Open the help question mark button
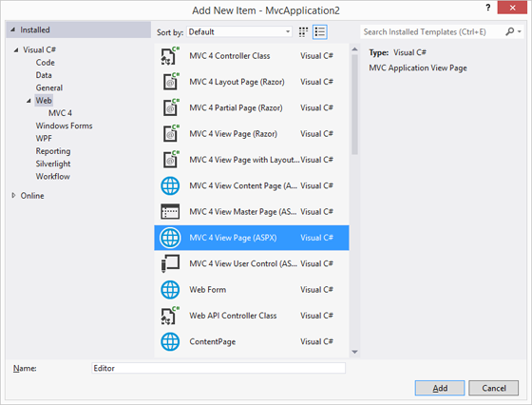532x405 pixels. (x=488, y=8)
